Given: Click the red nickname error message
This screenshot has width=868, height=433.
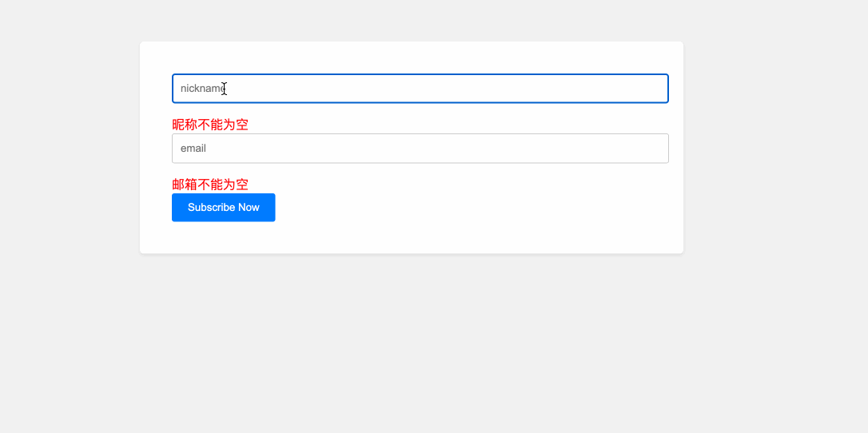Looking at the screenshot, I should 210,125.
